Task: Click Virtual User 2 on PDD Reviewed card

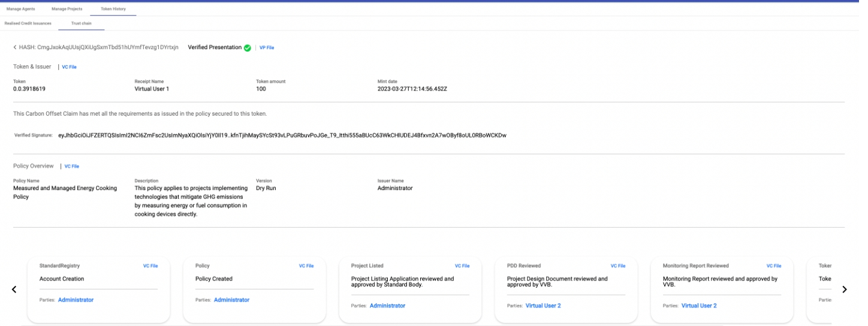Action: click(x=543, y=306)
